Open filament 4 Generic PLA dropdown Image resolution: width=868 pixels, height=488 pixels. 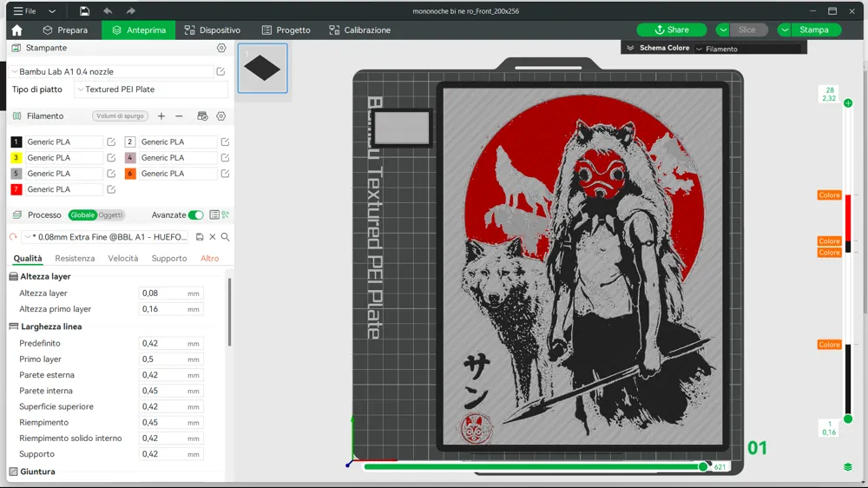[x=178, y=158]
